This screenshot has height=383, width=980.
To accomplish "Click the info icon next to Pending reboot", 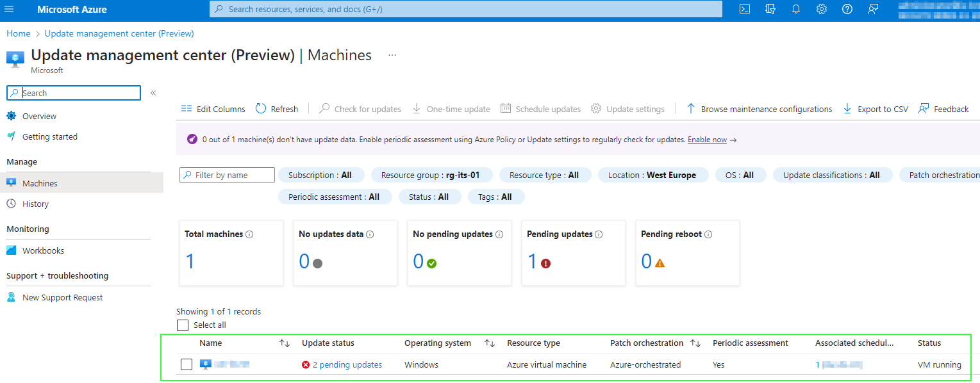I will click(x=708, y=234).
